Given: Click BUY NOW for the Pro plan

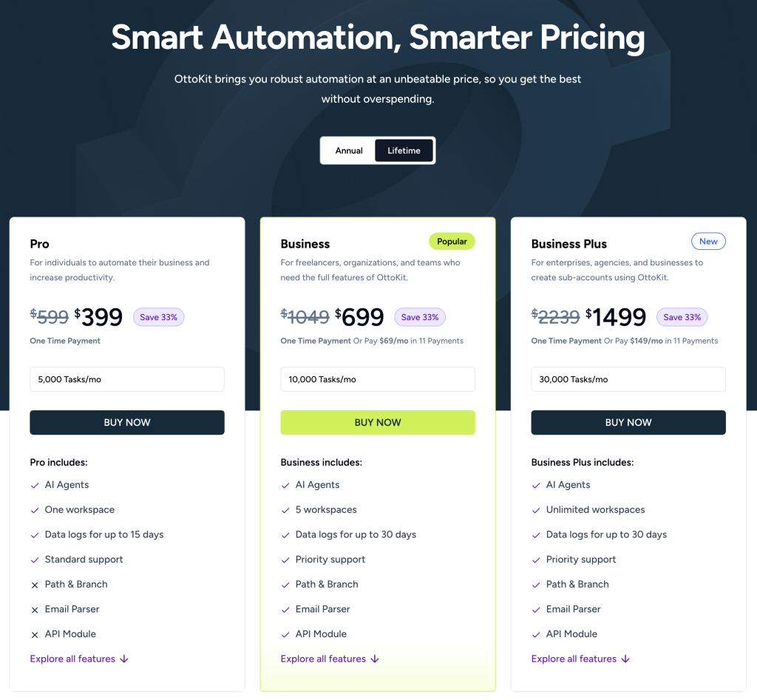Looking at the screenshot, I should tap(127, 423).
